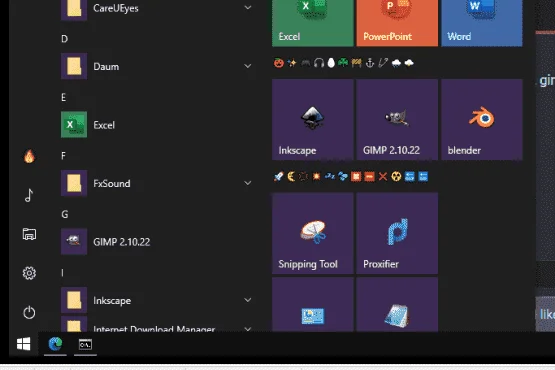555x370 pixels.
Task: Open the Snipping Tool tile
Action: (x=313, y=233)
